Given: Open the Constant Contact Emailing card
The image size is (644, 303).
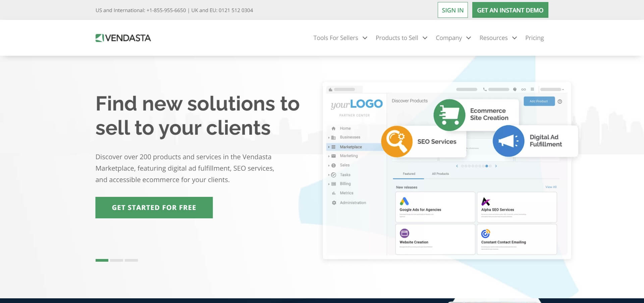Looking at the screenshot, I should 517,240.
